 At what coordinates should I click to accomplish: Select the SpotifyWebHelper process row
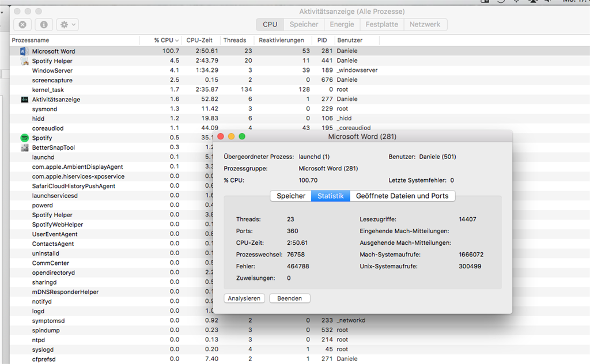[112, 225]
